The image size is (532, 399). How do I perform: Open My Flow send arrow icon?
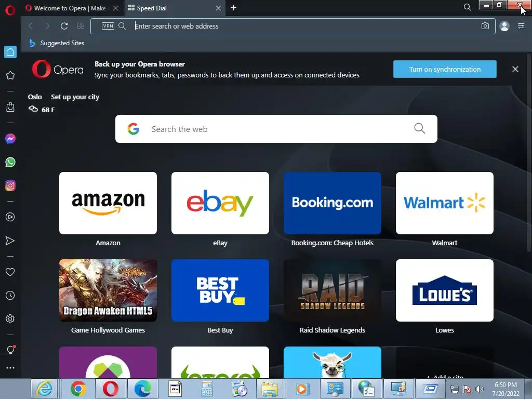click(x=10, y=241)
